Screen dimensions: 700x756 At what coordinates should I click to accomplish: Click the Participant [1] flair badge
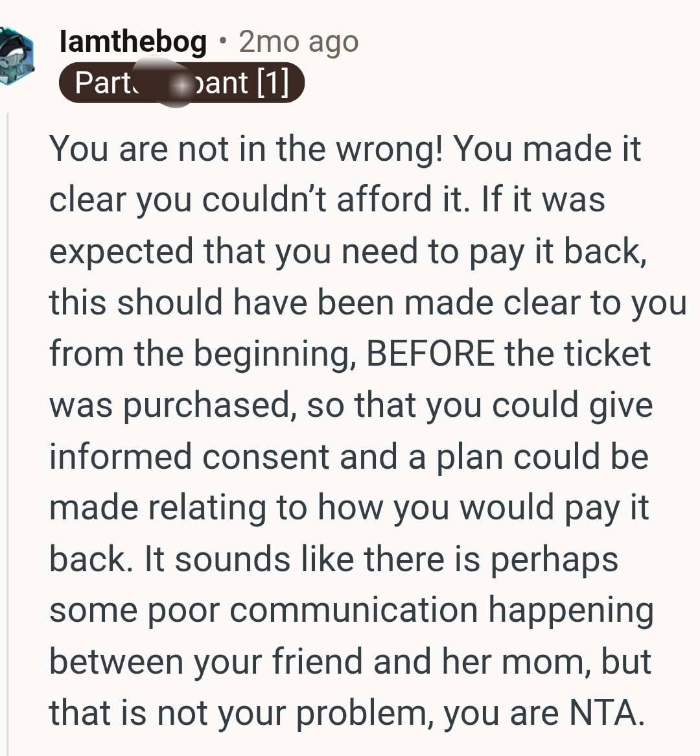(x=181, y=82)
